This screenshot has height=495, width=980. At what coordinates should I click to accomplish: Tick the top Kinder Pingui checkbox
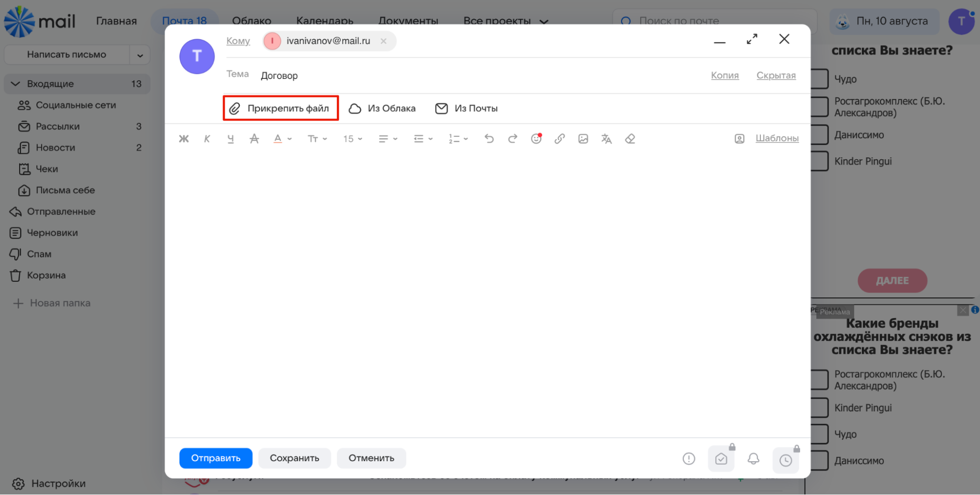tap(819, 161)
